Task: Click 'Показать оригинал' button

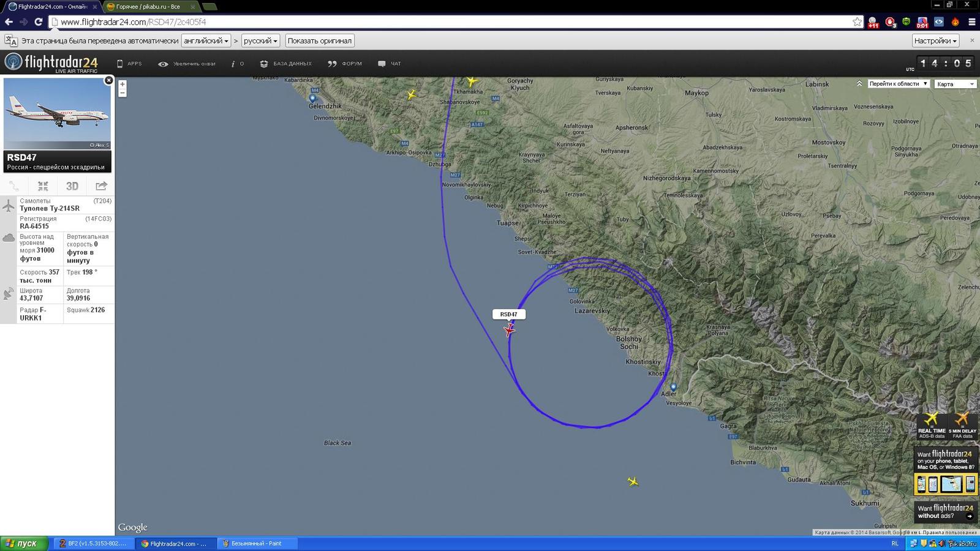Action: click(319, 41)
